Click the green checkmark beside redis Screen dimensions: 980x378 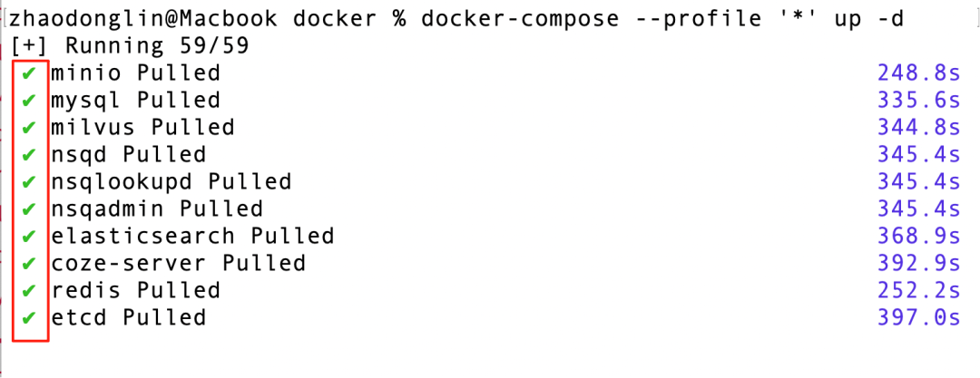point(28,291)
